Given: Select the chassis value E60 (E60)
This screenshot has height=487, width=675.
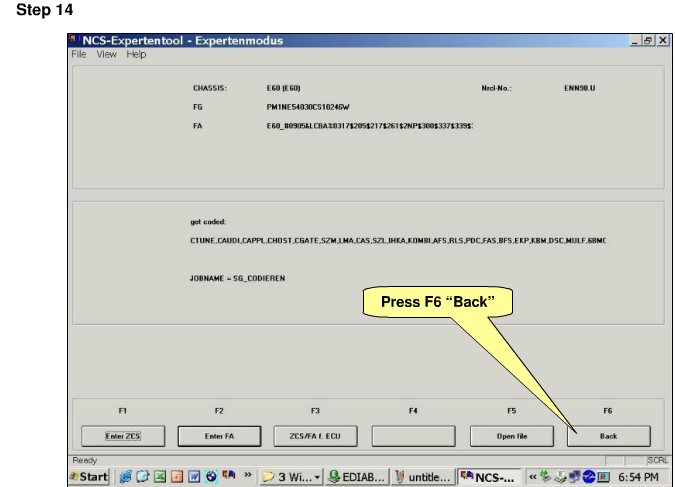Looking at the screenshot, I should pyautogui.click(x=283, y=88).
